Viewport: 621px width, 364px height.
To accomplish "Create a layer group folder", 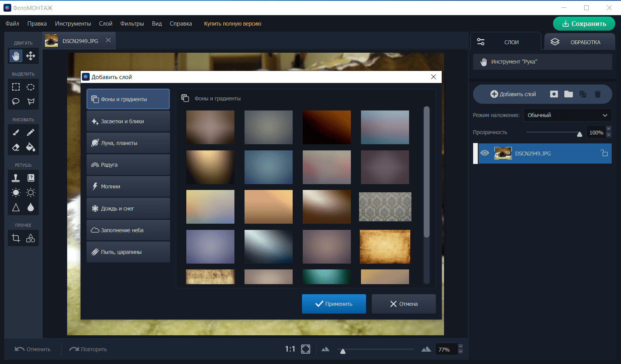I will 569,94.
